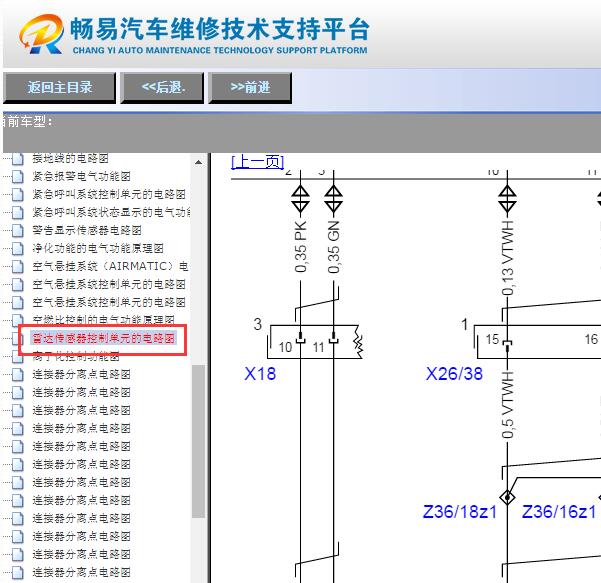Click the 0,13 VTWH wire label
The height and width of the screenshot is (583, 601).
507,258
